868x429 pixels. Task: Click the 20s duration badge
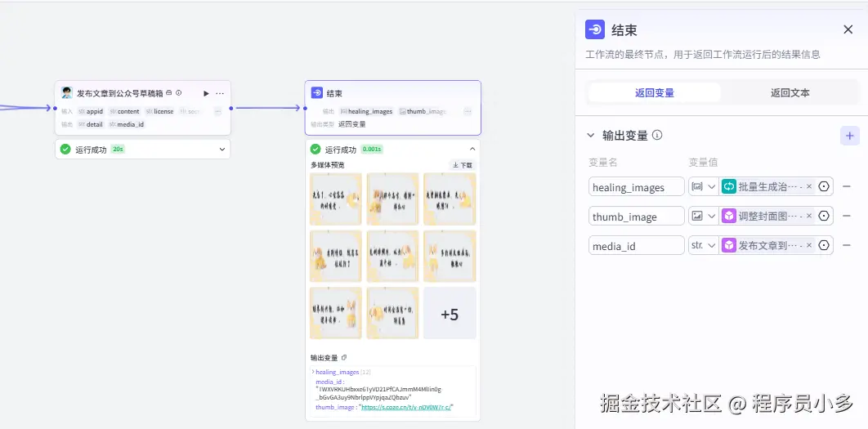[117, 150]
